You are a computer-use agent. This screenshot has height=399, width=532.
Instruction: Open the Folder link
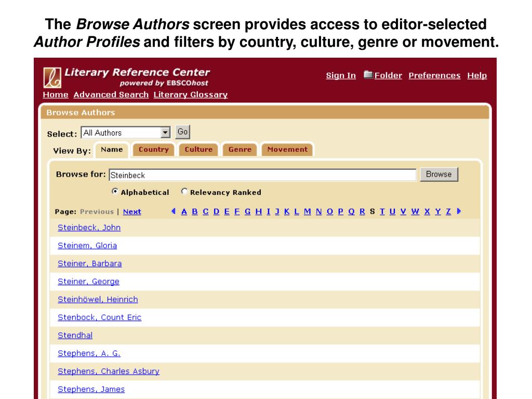388,75
